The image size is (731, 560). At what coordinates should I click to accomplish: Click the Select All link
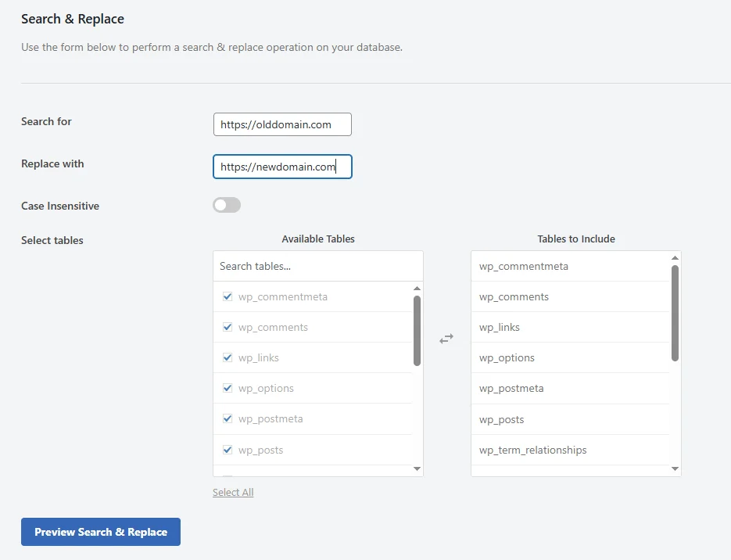coord(233,492)
